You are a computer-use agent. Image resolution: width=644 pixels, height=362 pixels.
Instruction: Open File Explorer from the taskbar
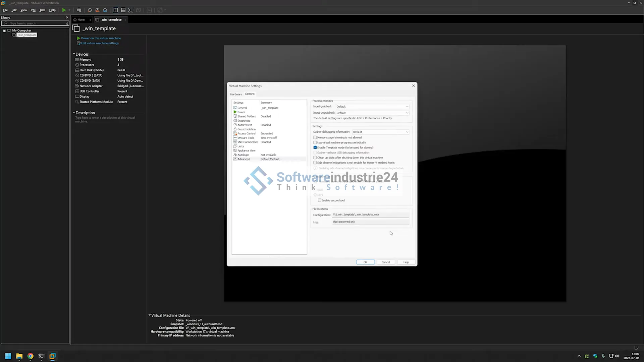point(19,356)
